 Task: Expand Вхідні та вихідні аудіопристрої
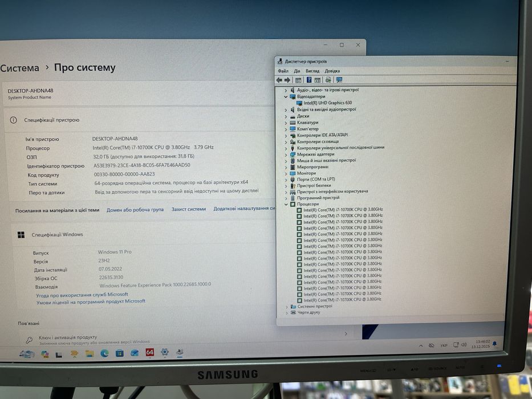pos(286,110)
